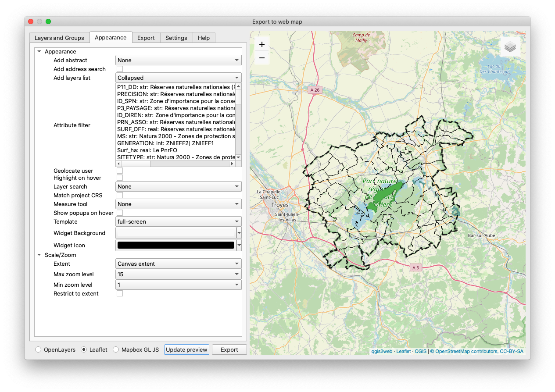Click the A 5 road shield on the map
This screenshot has width=555, height=392.
click(x=416, y=267)
